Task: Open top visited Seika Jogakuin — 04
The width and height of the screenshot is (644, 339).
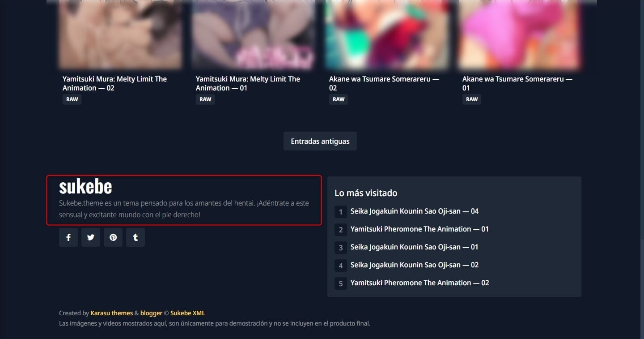Action: coord(415,211)
